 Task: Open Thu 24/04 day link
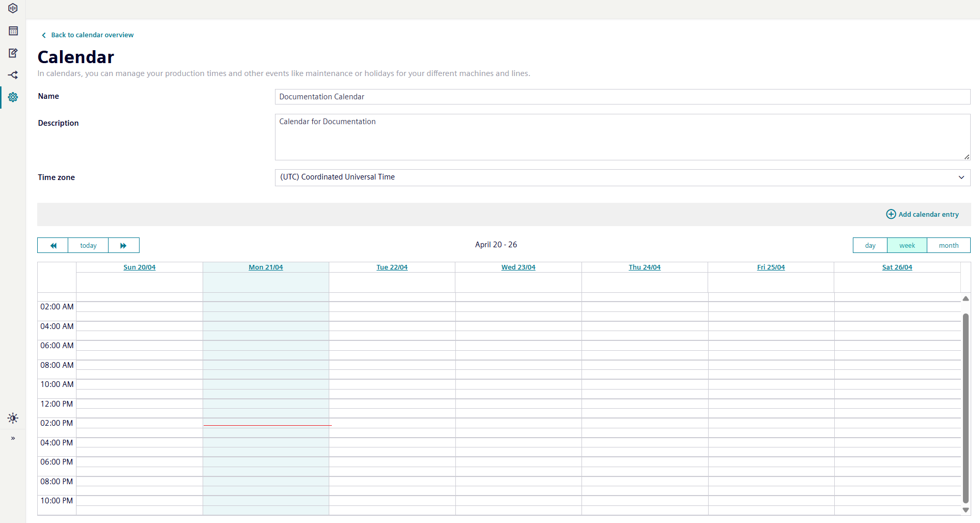coord(645,267)
